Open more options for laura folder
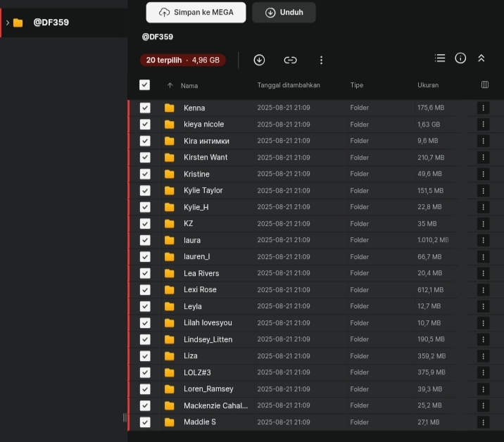This screenshot has height=442, width=504. click(x=483, y=240)
